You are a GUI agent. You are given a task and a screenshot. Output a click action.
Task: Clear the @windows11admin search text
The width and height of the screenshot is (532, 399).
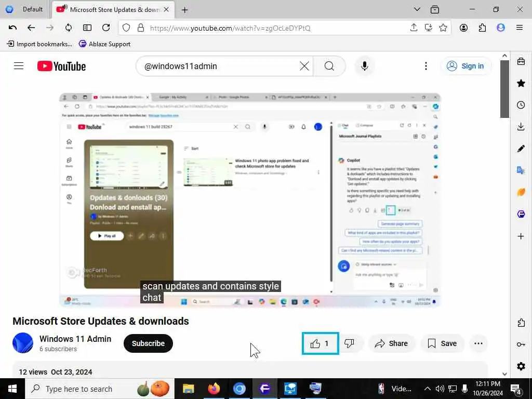point(304,66)
